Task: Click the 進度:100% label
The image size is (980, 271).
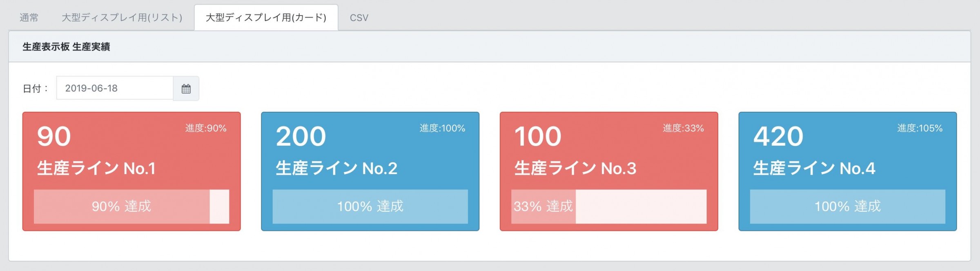Action: (442, 128)
